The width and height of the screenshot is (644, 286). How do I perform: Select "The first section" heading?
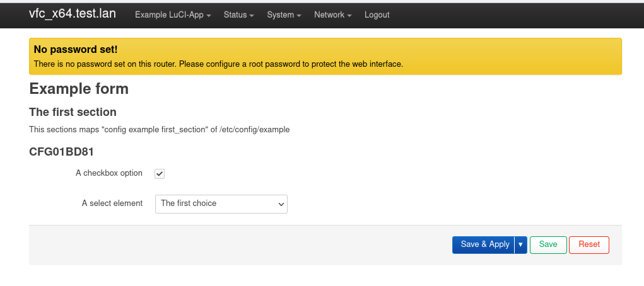pyautogui.click(x=73, y=112)
